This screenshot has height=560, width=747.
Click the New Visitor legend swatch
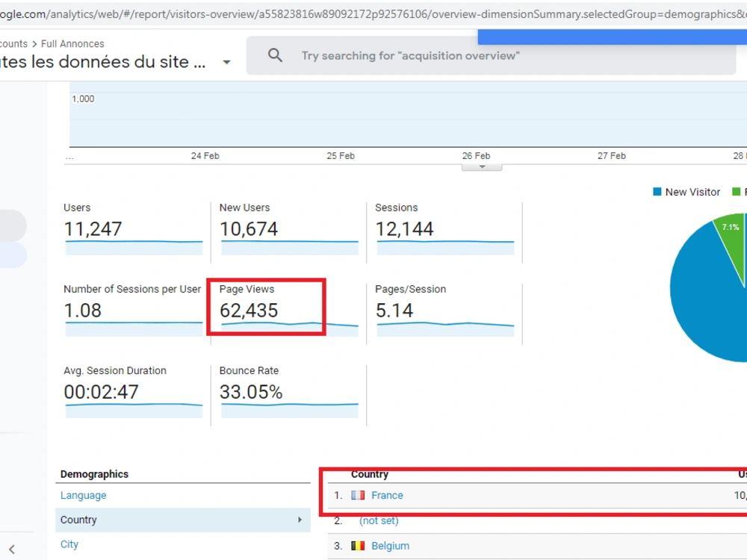(x=657, y=192)
